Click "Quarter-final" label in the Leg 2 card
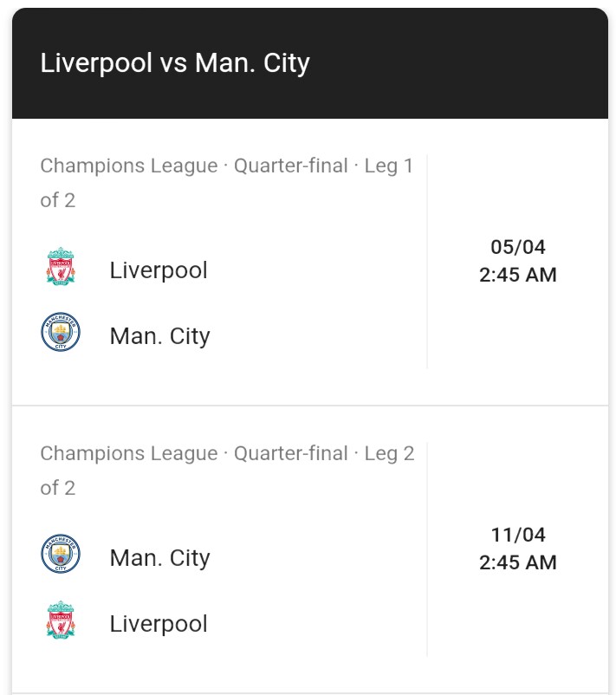616x695 pixels. (291, 453)
